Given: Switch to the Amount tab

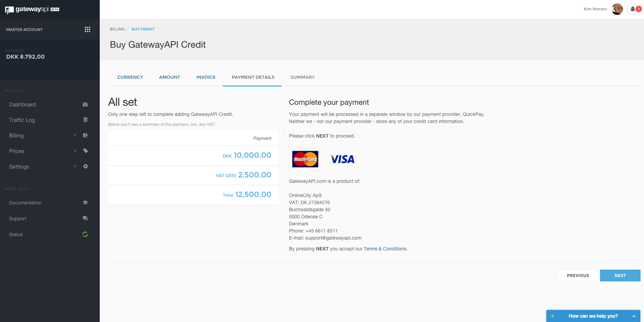Looking at the screenshot, I should point(169,77).
